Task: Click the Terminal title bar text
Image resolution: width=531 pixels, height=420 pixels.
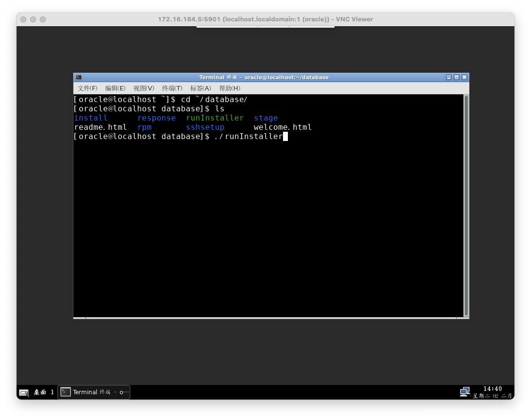Action: [264, 77]
